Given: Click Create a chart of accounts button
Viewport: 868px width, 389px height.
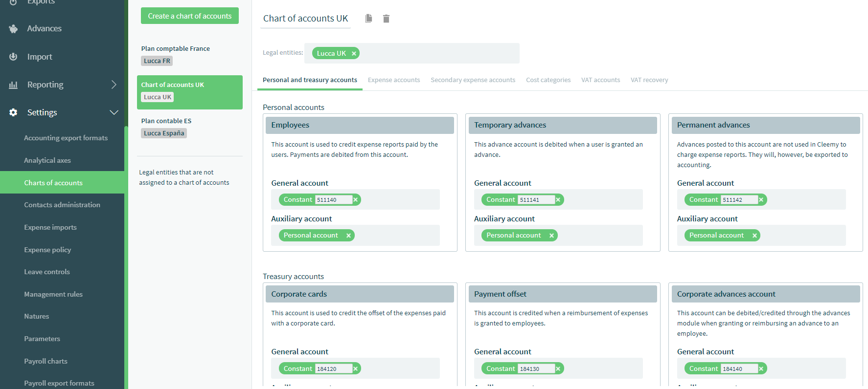Looking at the screenshot, I should pyautogui.click(x=190, y=16).
